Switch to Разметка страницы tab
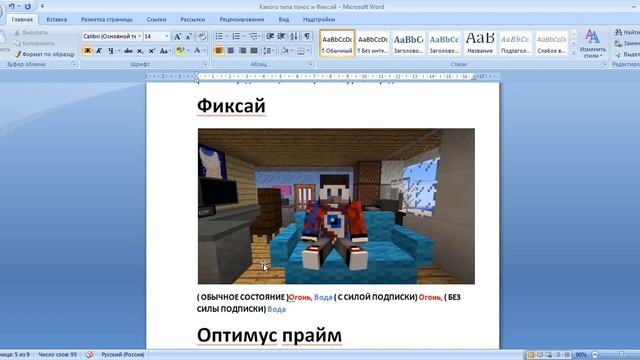The height and width of the screenshot is (360, 640). pyautogui.click(x=107, y=19)
